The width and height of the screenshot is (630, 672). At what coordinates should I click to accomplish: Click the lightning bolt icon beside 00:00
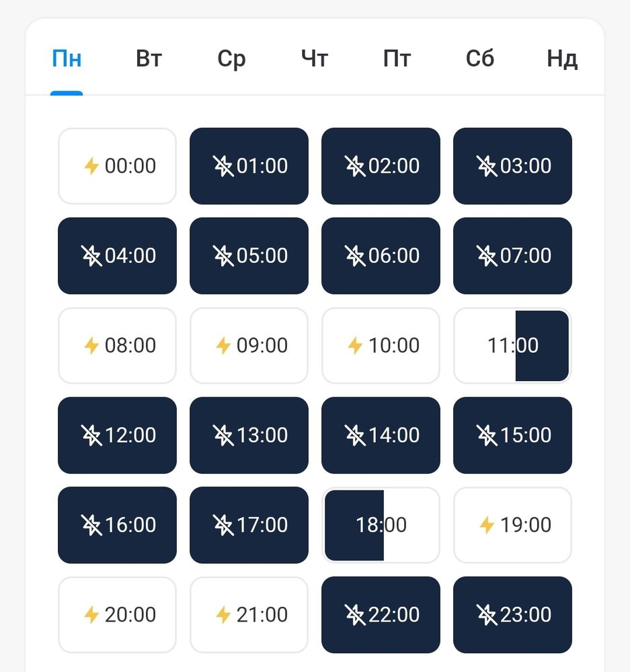(x=91, y=166)
